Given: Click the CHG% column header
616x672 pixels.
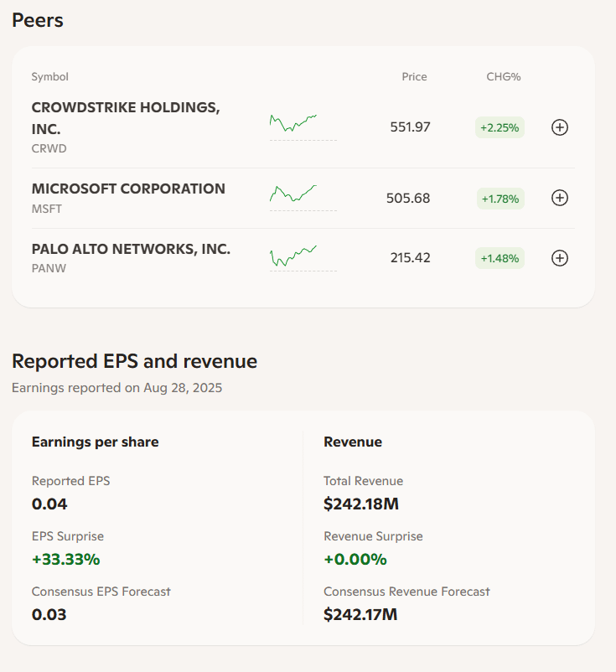Looking at the screenshot, I should click(x=504, y=77).
